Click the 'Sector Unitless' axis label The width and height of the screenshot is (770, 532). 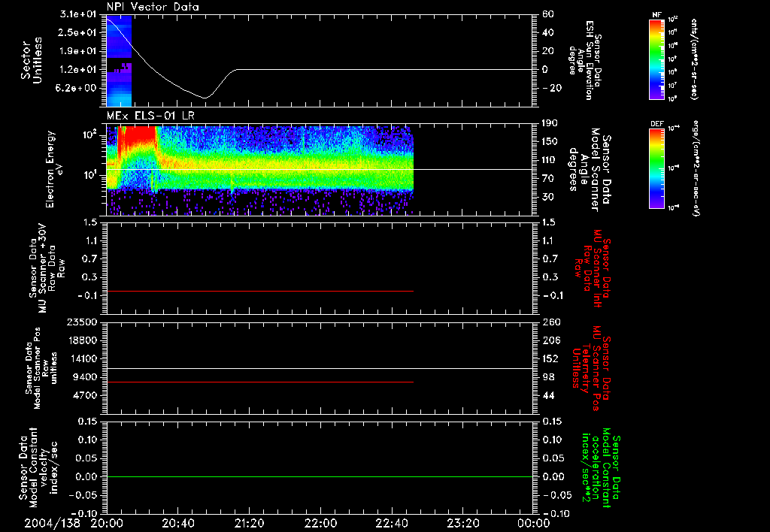(x=32, y=60)
